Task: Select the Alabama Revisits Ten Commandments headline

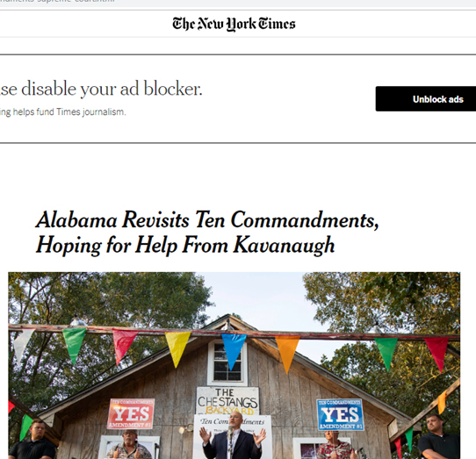Action: pyautogui.click(x=207, y=233)
